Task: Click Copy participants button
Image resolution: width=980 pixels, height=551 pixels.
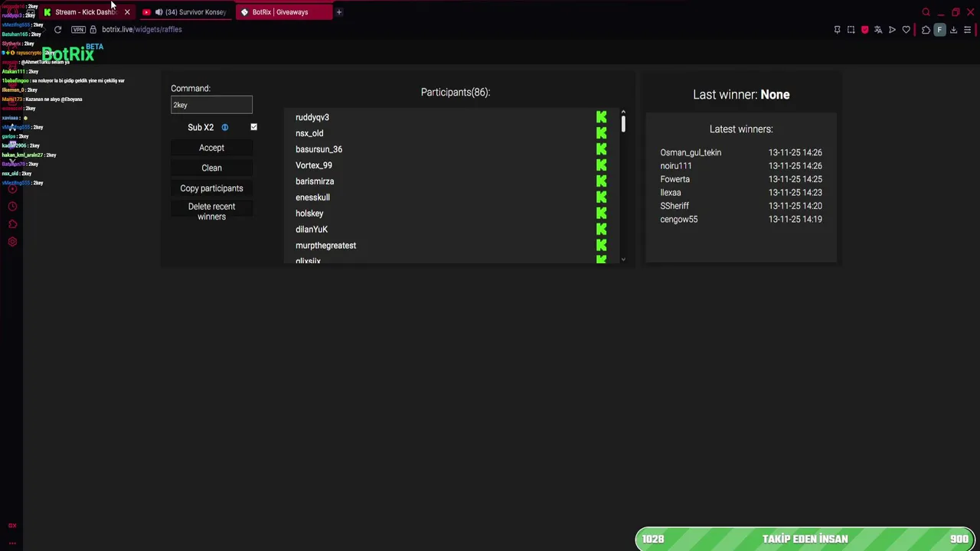Action: point(211,188)
